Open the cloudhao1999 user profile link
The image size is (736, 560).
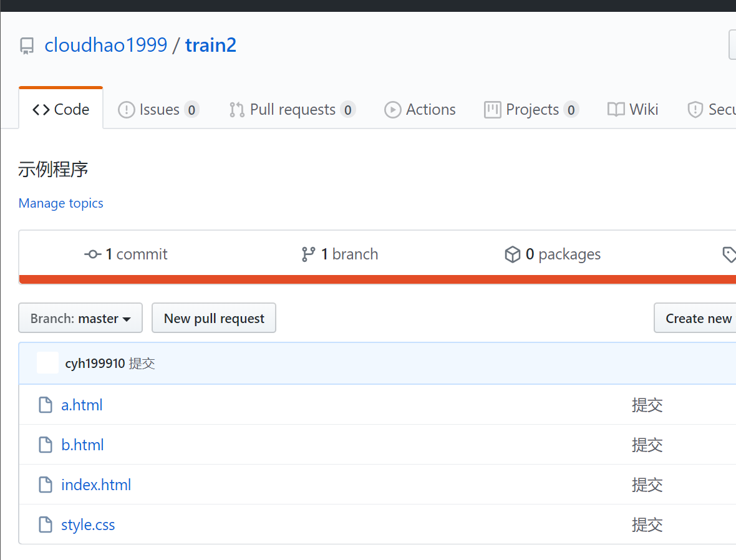[105, 45]
